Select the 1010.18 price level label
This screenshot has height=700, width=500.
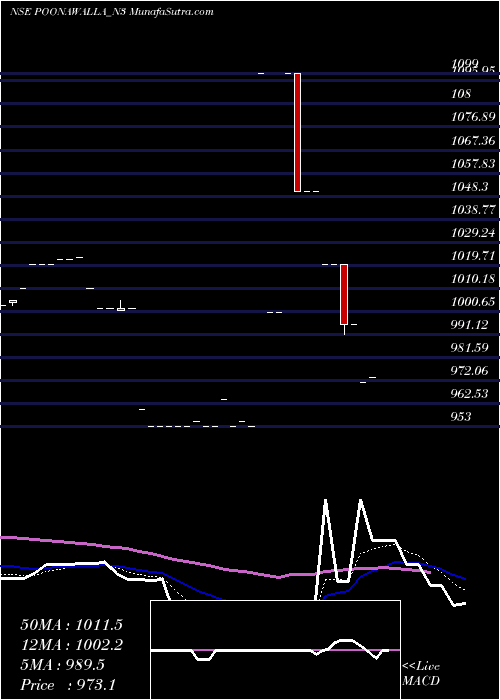(x=473, y=279)
